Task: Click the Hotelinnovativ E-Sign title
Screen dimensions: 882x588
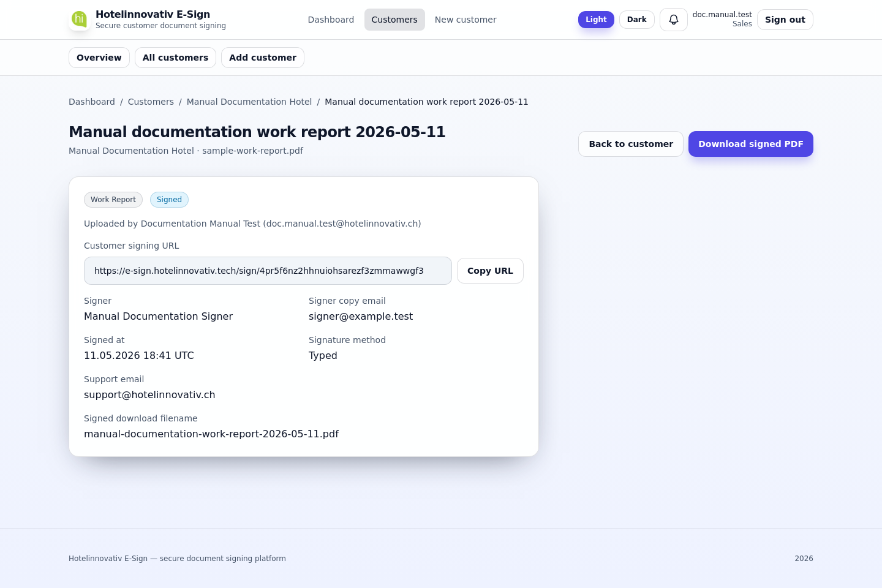Action: click(153, 14)
